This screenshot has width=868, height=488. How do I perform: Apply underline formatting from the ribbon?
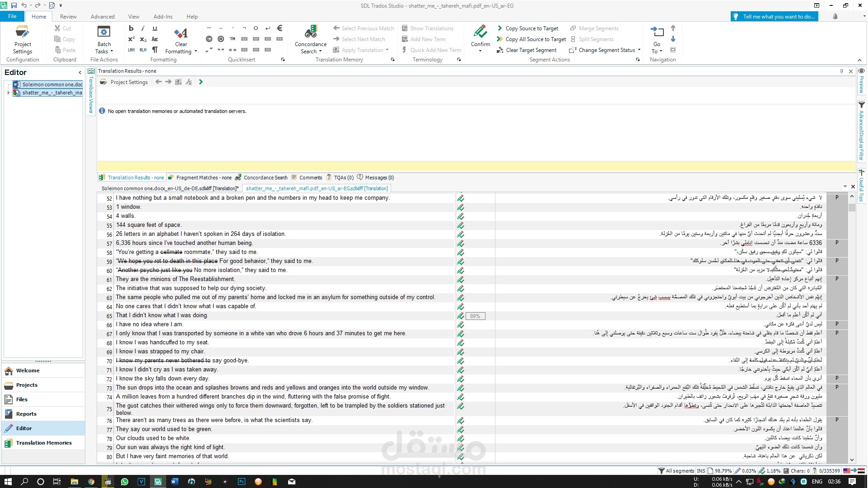(x=154, y=28)
